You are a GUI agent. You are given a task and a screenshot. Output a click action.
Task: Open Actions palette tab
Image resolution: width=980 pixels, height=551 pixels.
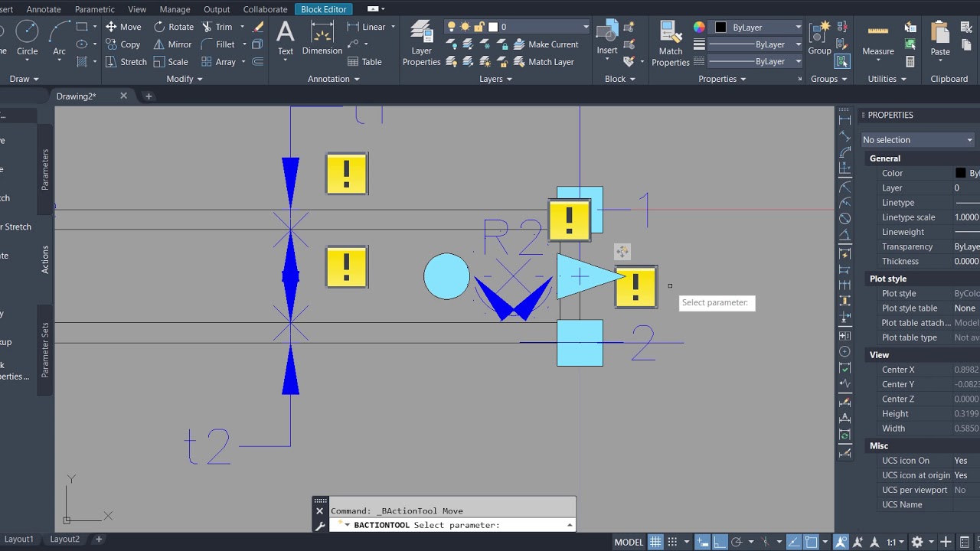(45, 259)
